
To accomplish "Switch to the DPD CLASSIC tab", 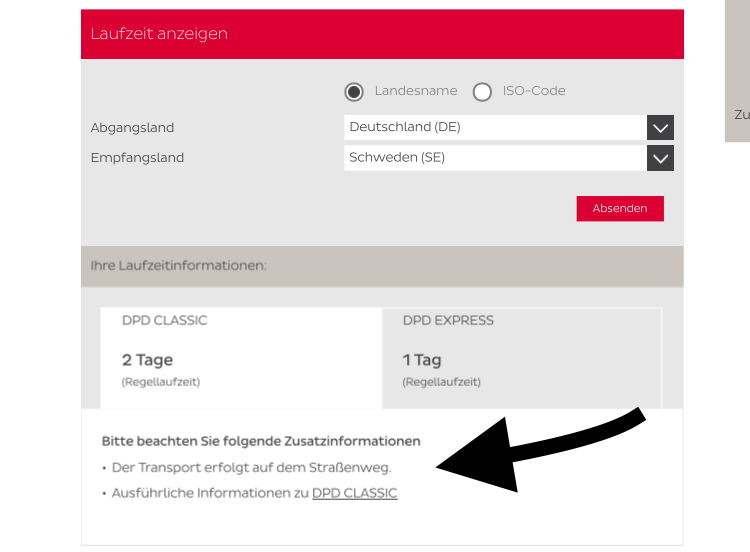I will click(242, 358).
